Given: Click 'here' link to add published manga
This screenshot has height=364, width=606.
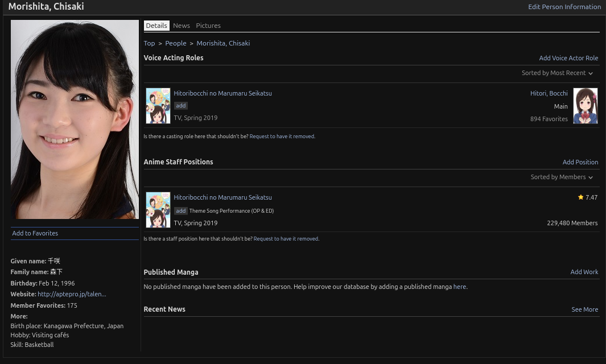Looking at the screenshot, I should pyautogui.click(x=460, y=287).
